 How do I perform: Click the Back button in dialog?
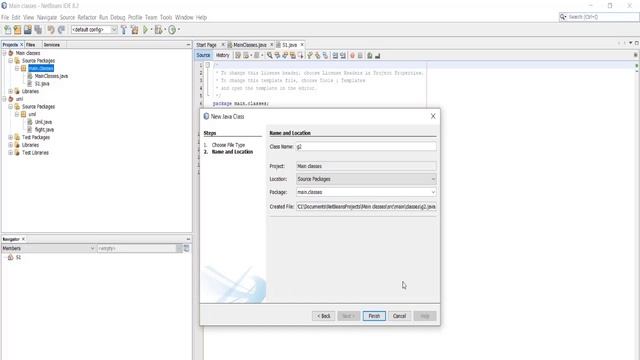point(324,316)
